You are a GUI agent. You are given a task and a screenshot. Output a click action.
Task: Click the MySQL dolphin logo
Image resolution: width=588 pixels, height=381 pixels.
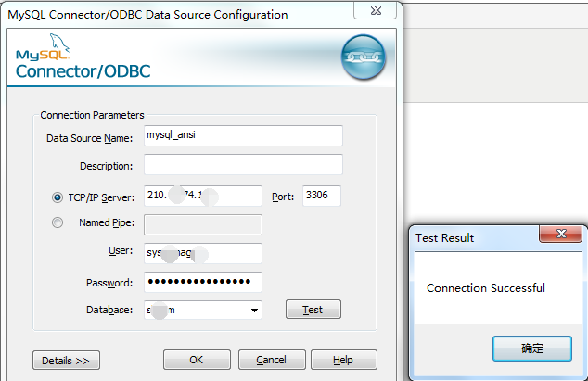[43, 47]
